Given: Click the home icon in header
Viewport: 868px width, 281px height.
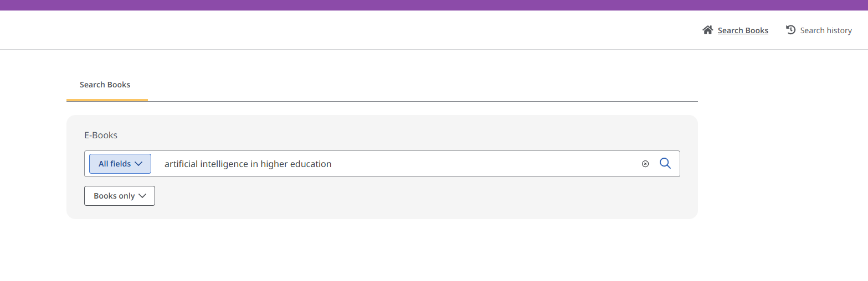Looking at the screenshot, I should click(x=707, y=30).
